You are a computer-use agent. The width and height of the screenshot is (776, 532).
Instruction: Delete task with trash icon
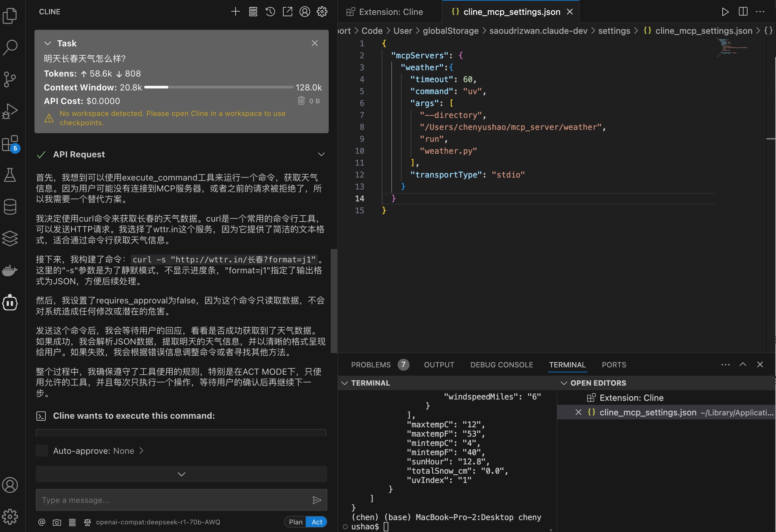click(x=301, y=100)
